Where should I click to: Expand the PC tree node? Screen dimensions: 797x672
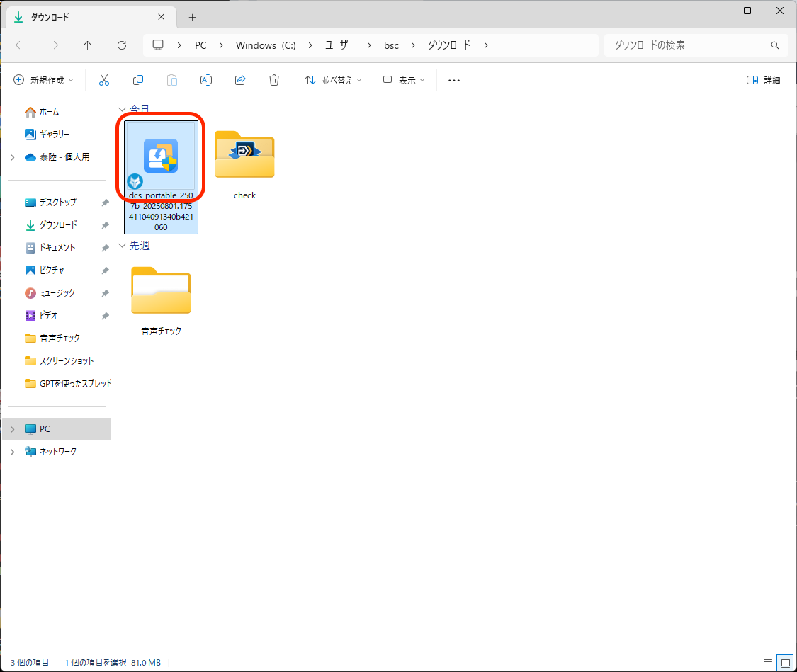pos(13,429)
